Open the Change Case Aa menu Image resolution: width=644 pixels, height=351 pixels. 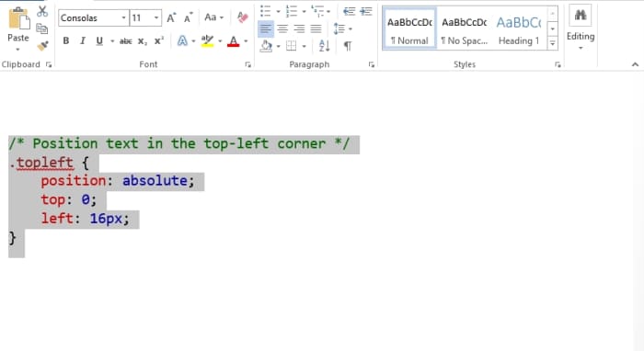213,17
